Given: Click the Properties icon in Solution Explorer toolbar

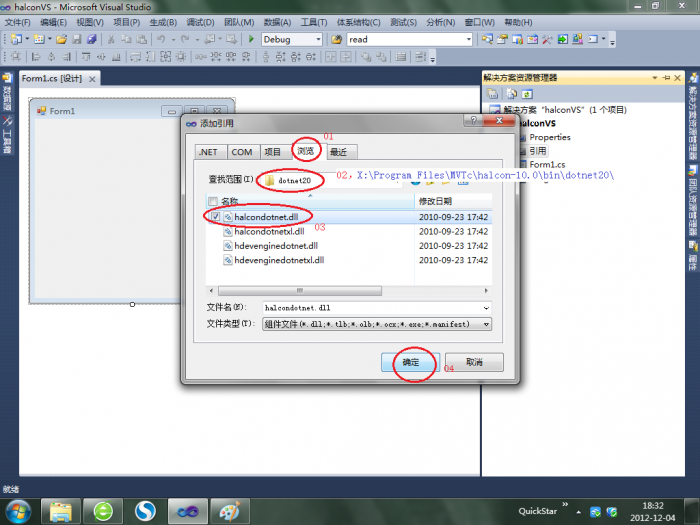Looking at the screenshot, I should pos(492,94).
